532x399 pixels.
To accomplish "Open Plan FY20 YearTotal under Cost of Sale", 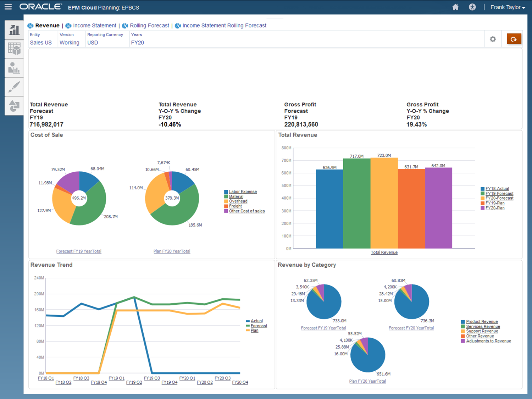I will (x=172, y=251).
